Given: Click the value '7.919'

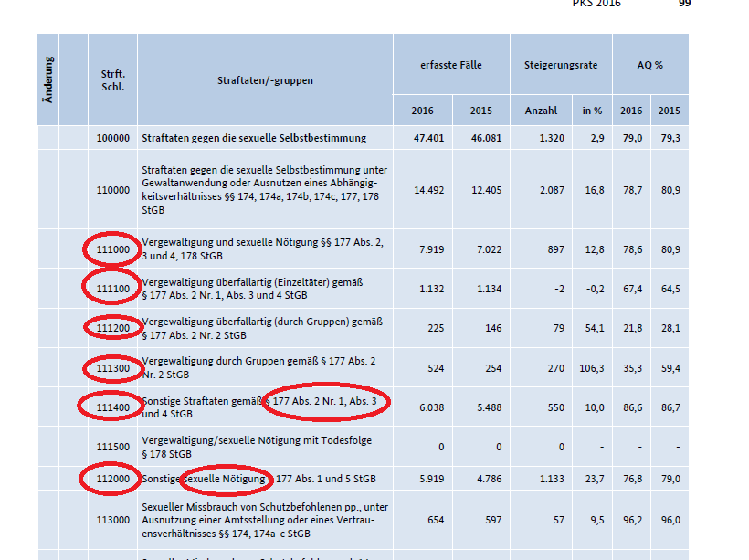Looking at the screenshot, I should (432, 249).
